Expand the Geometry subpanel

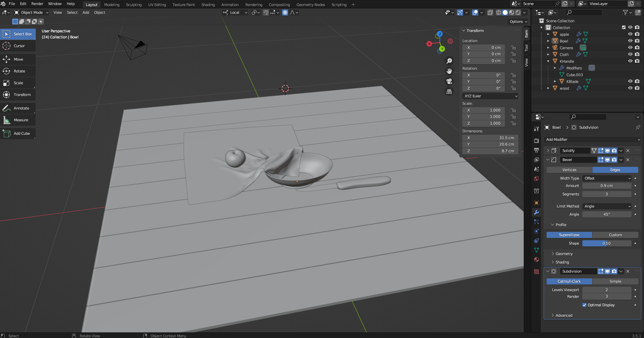564,254
